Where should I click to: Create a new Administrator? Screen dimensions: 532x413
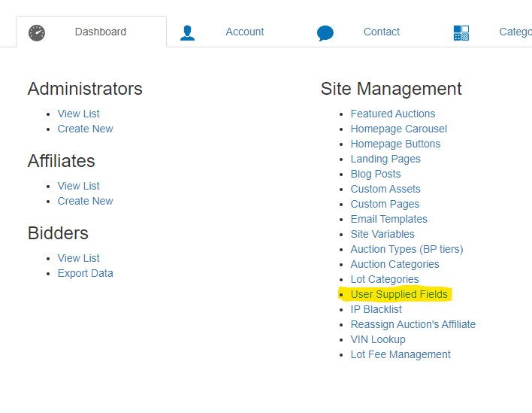(x=85, y=129)
